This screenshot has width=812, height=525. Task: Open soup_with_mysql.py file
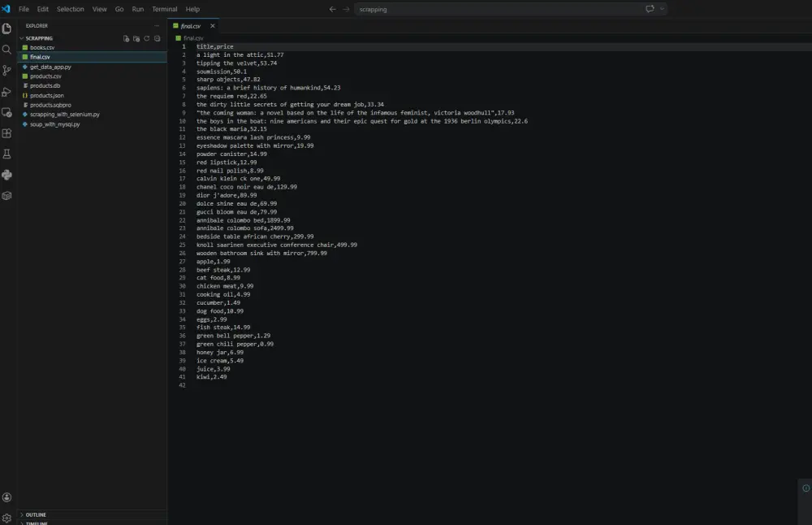coord(55,124)
